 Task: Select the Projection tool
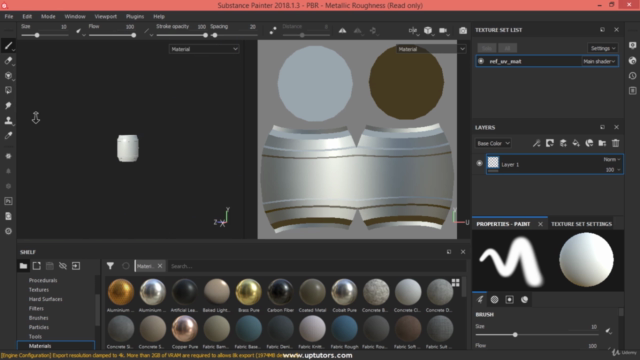tap(8, 76)
